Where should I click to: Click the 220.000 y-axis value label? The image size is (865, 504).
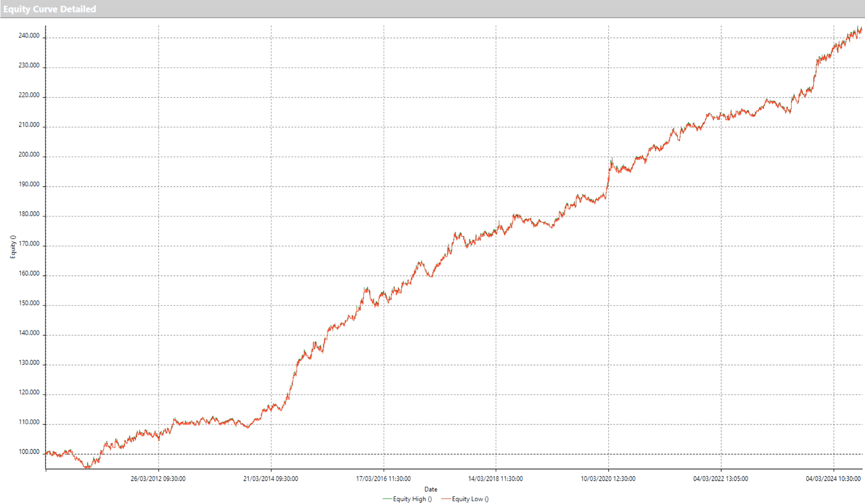(29, 95)
